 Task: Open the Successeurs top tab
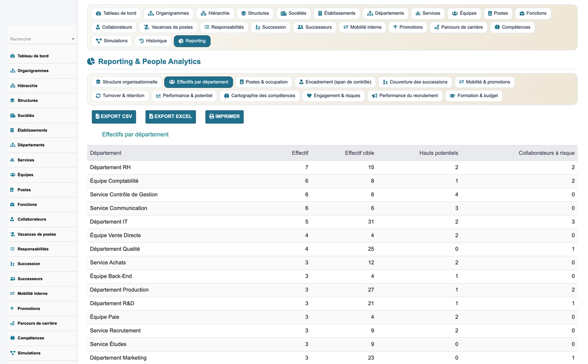(315, 27)
